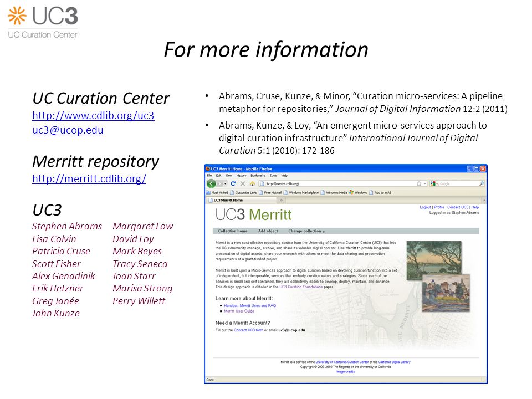
Task: Open the list all tabs dropdown
Action: tap(484, 200)
